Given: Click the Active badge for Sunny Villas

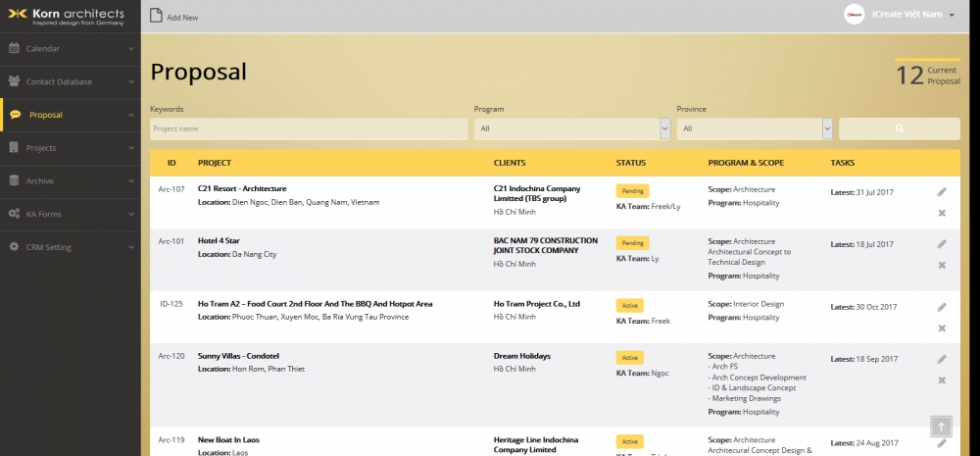Looking at the screenshot, I should pos(629,358).
